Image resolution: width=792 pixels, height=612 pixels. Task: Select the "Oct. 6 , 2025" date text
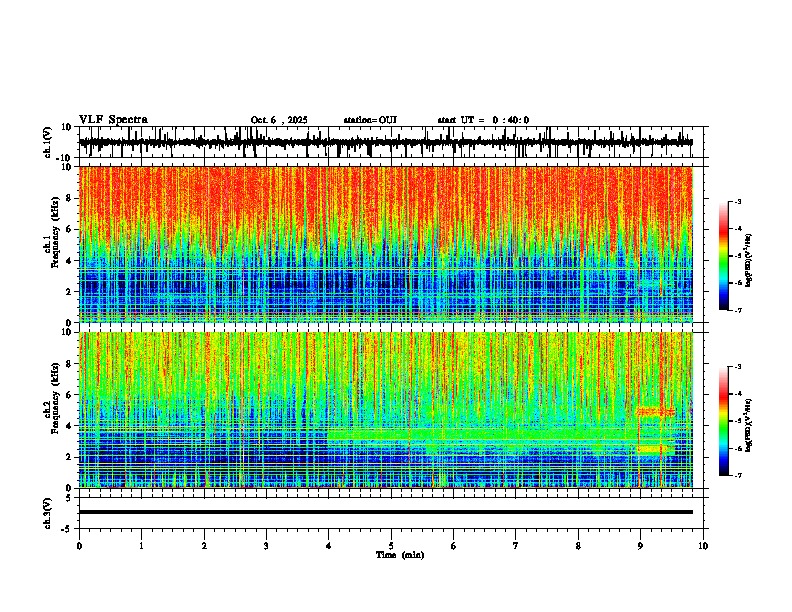(279, 120)
